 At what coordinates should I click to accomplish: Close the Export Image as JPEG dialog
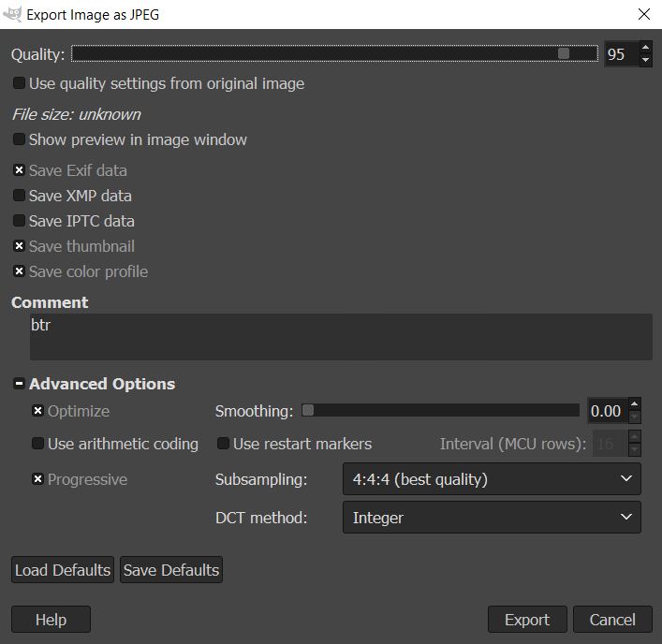(643, 14)
